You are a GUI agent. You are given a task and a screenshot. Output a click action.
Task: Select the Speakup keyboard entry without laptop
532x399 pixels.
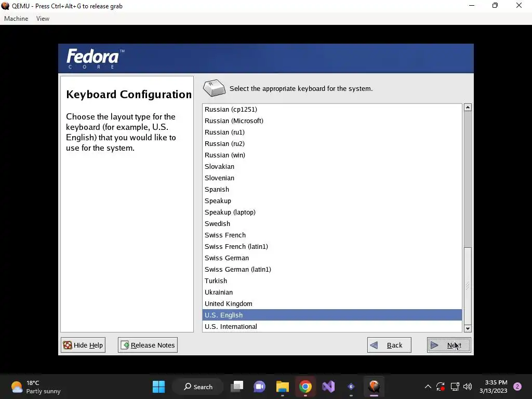pos(332,201)
